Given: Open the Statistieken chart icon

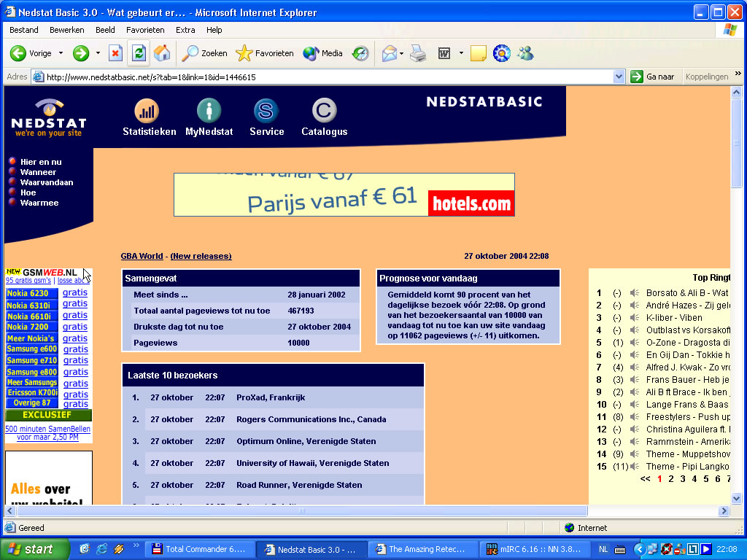Looking at the screenshot, I should click(x=147, y=111).
